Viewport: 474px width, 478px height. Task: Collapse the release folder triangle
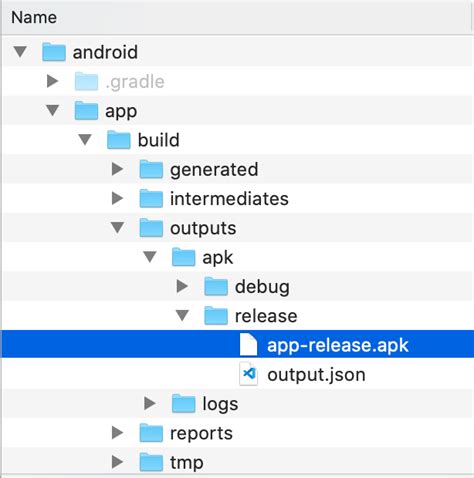[182, 316]
